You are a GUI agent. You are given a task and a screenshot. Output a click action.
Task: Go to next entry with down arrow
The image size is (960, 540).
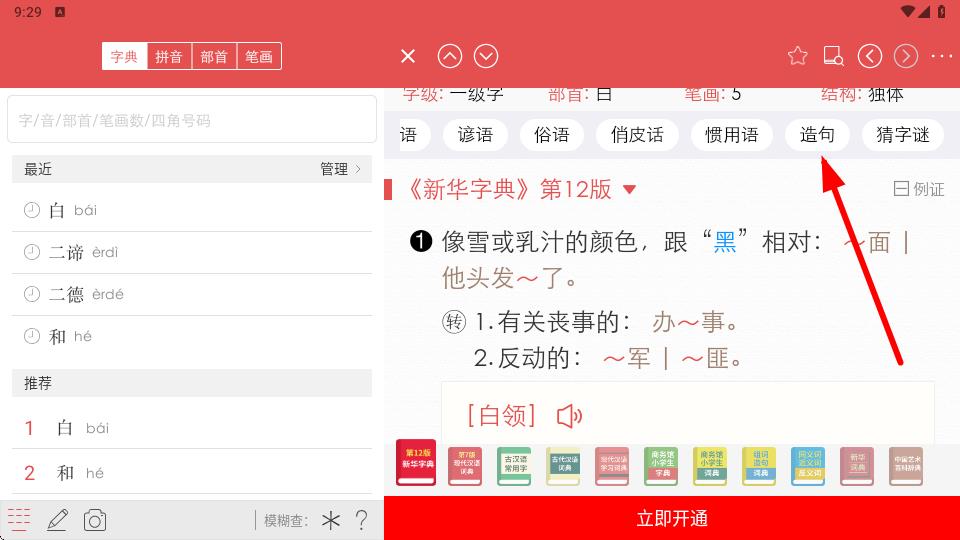[486, 56]
